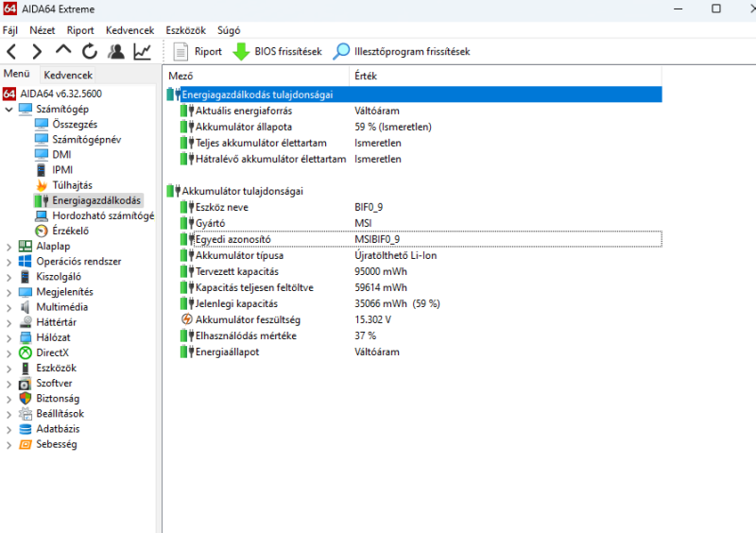756x533 pixels.
Task: Click the IPMI device icon
Action: (x=42, y=170)
